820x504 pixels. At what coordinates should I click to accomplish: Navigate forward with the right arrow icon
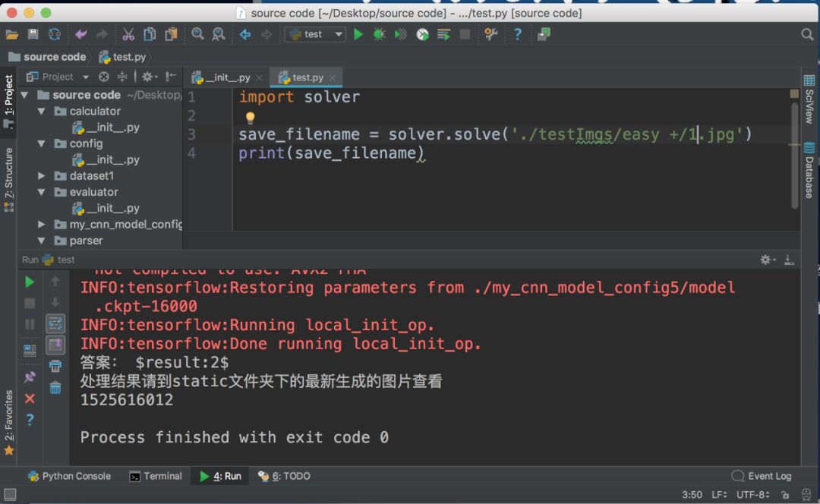coord(266,34)
